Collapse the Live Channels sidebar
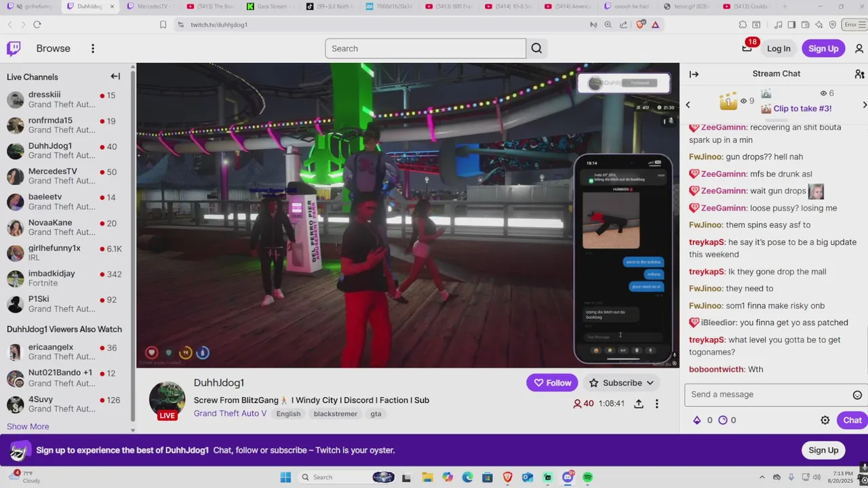The width and height of the screenshot is (868, 488). (115, 77)
